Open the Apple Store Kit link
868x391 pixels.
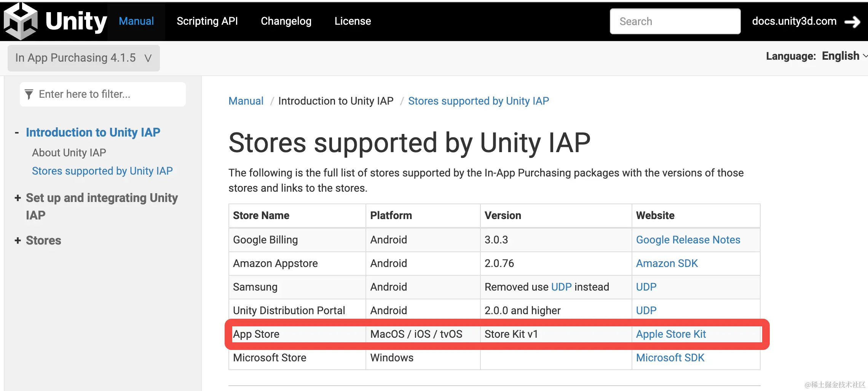pyautogui.click(x=671, y=334)
